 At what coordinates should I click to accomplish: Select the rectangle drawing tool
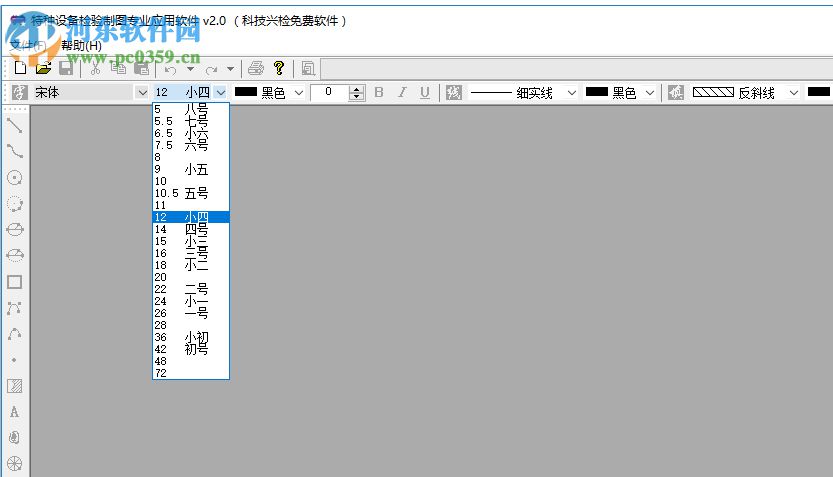(14, 282)
